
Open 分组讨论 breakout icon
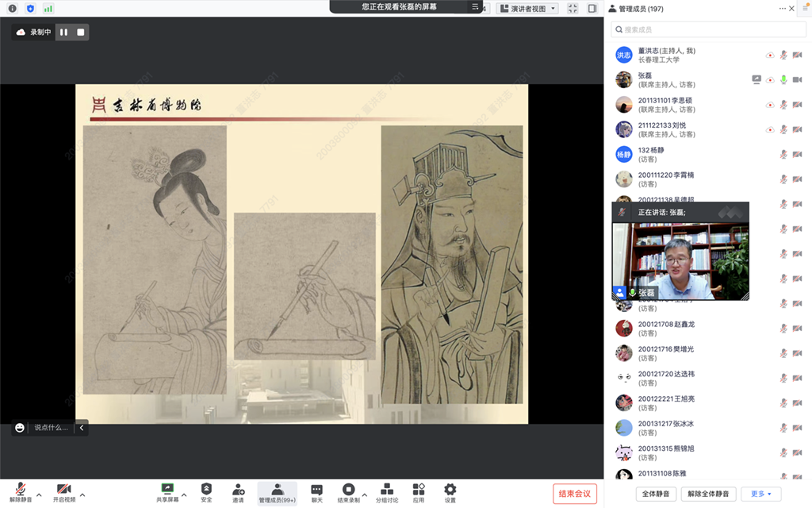[387, 489]
